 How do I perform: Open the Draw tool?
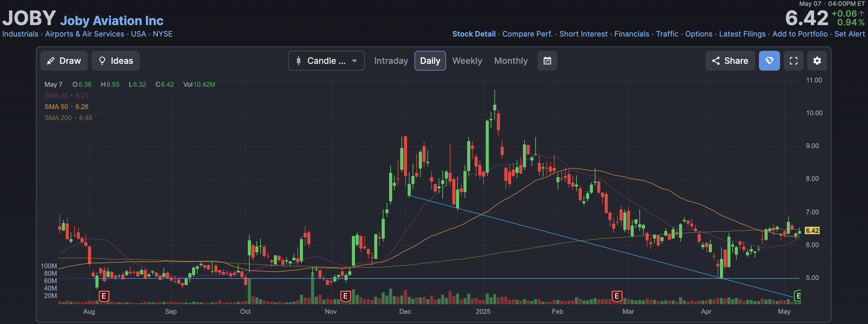click(64, 61)
